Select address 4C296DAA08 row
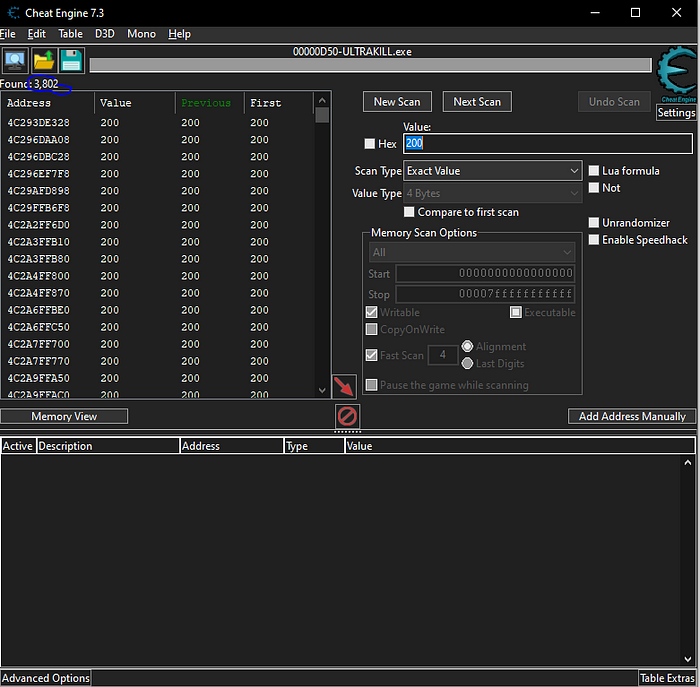This screenshot has width=700, height=687. (158, 140)
